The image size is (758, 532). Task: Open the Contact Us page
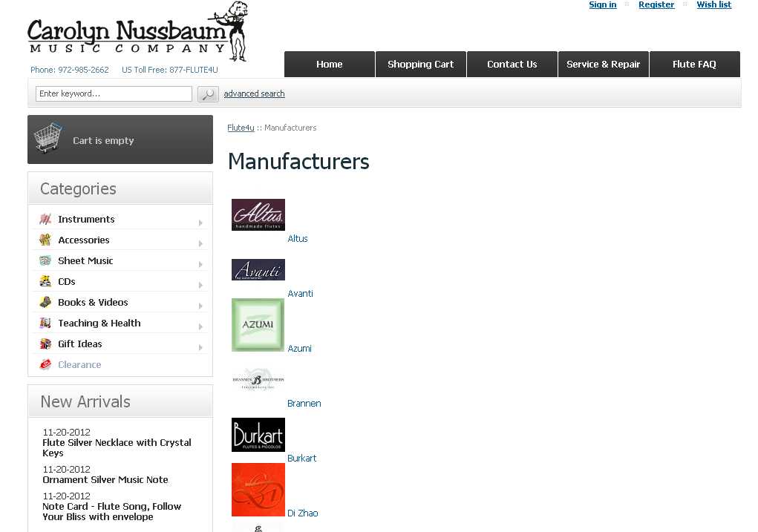click(x=512, y=65)
